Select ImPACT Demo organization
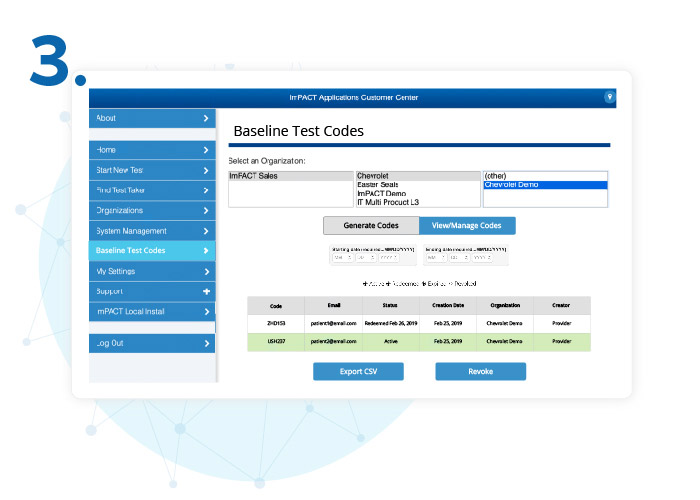700x500 pixels. pos(418,193)
